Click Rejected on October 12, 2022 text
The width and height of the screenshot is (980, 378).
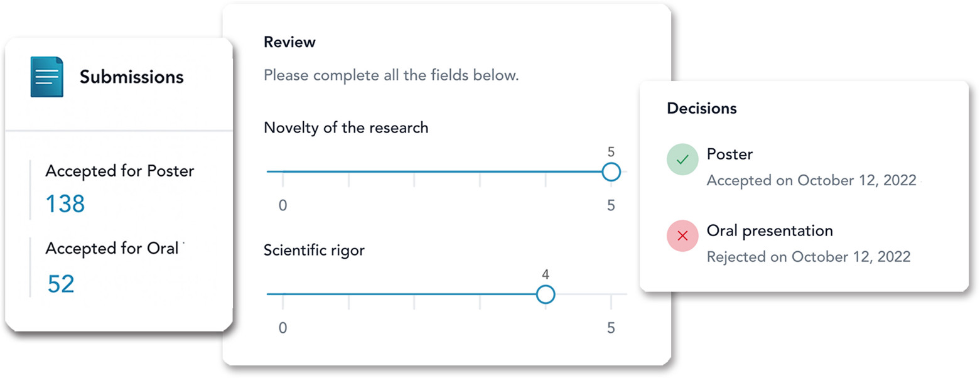pos(808,257)
